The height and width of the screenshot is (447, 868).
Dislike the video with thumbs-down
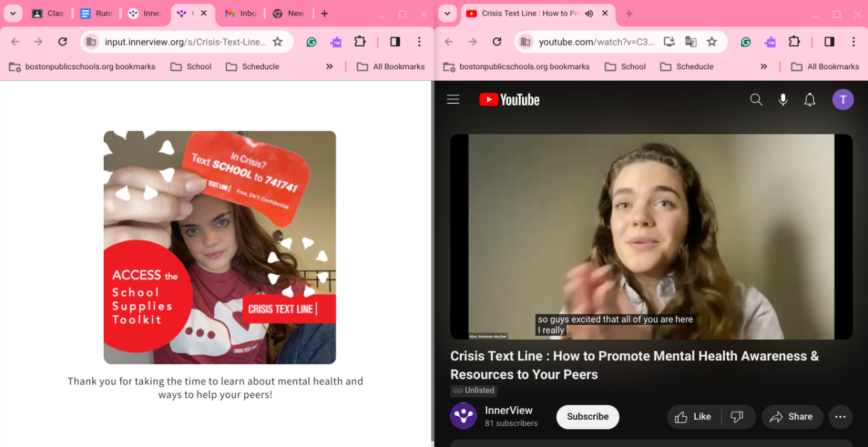(x=736, y=416)
